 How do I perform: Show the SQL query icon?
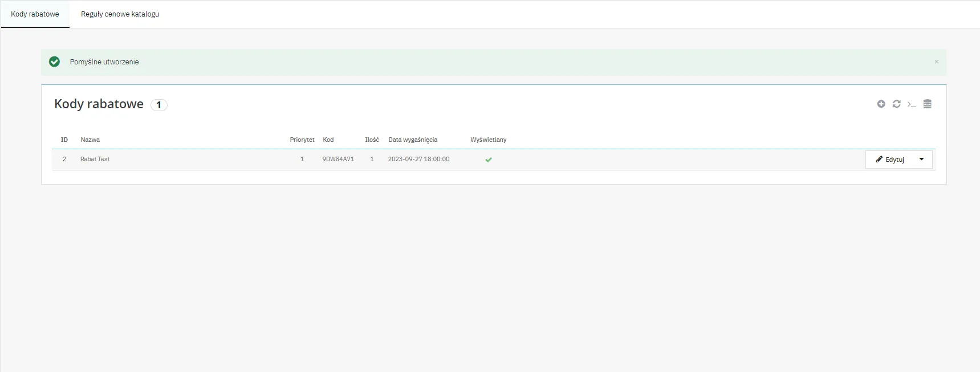[x=912, y=104]
